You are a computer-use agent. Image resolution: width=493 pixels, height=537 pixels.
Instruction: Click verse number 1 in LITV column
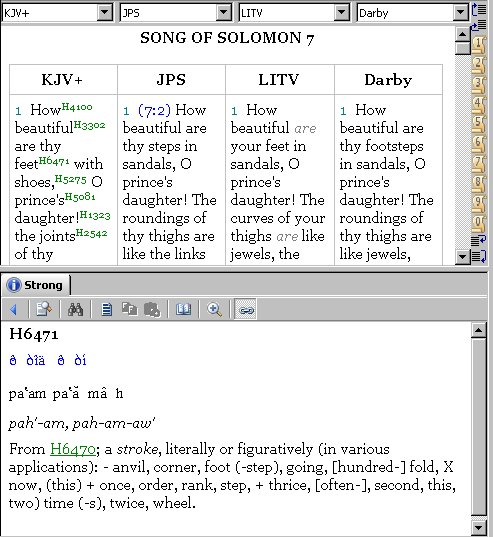tap(235, 111)
